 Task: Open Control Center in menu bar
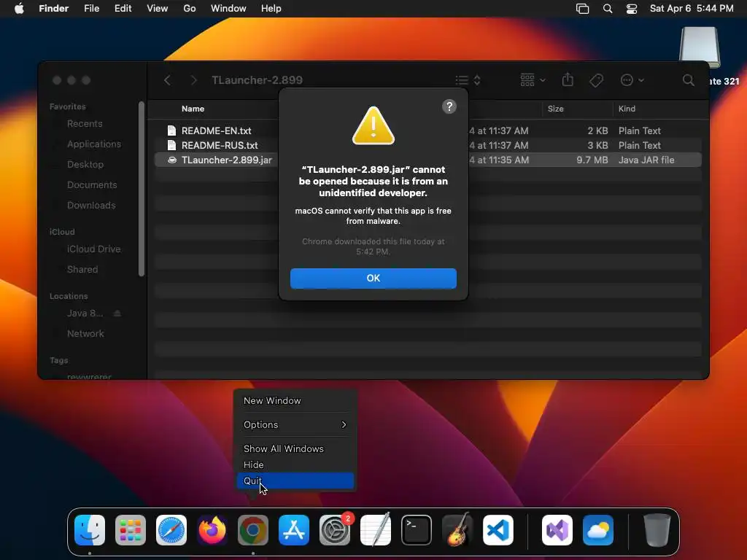coord(632,9)
